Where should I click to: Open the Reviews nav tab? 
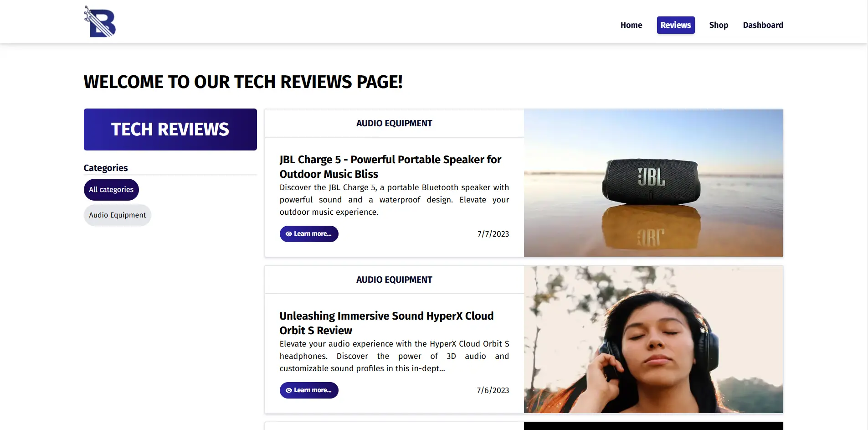(676, 25)
